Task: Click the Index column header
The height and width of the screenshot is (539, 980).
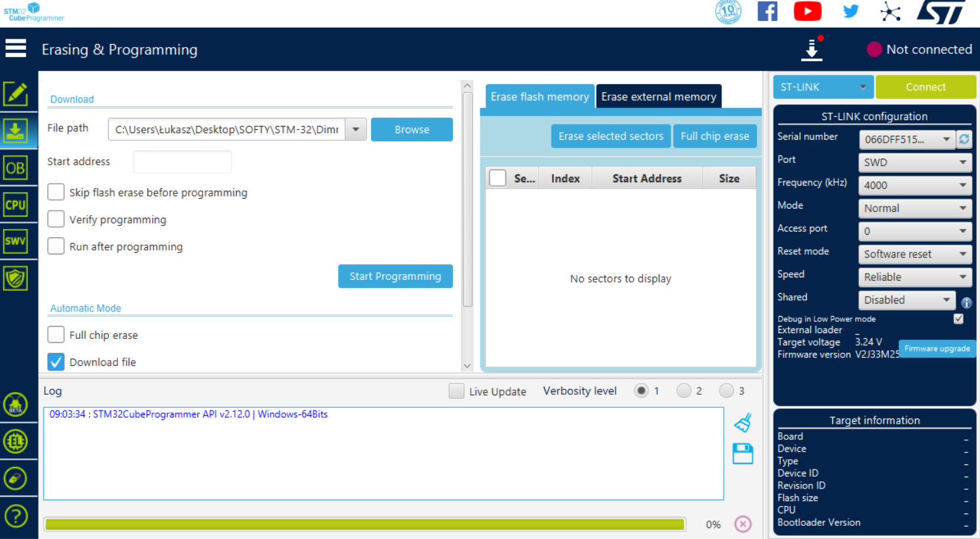Action: point(565,178)
